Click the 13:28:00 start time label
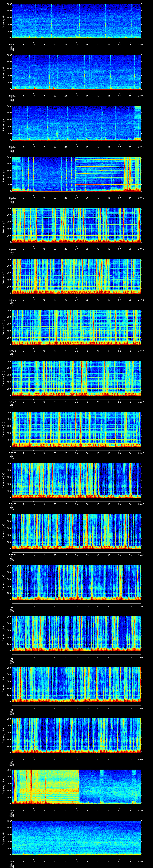This screenshot has height=868, width=153. [x=12, y=198]
